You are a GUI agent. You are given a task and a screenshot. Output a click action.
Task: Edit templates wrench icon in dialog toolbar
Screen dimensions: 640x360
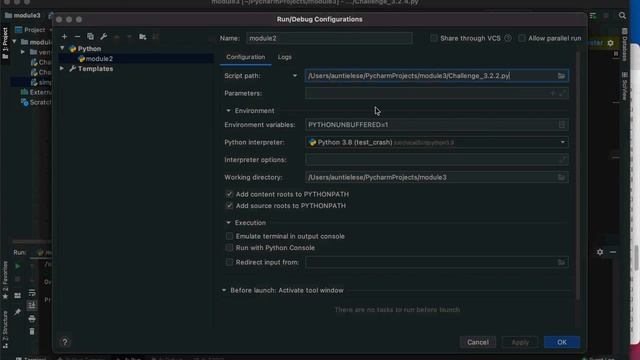[x=104, y=37]
